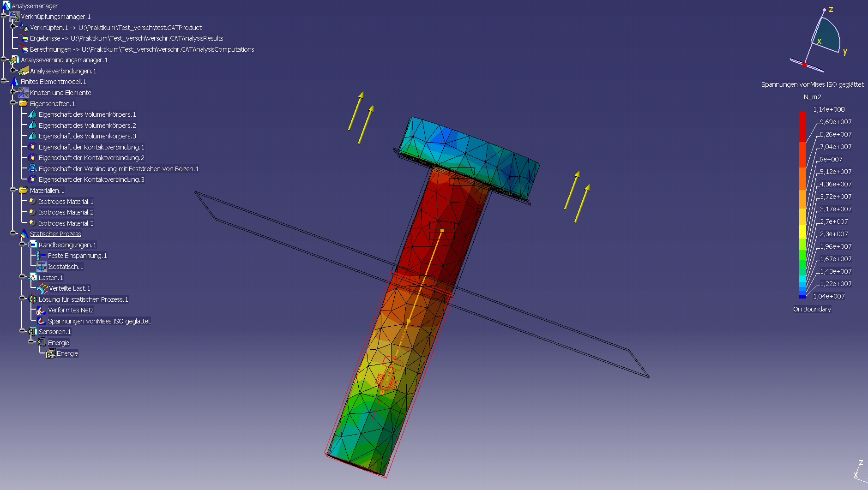Click the Ergebnisse results file icon

point(24,38)
